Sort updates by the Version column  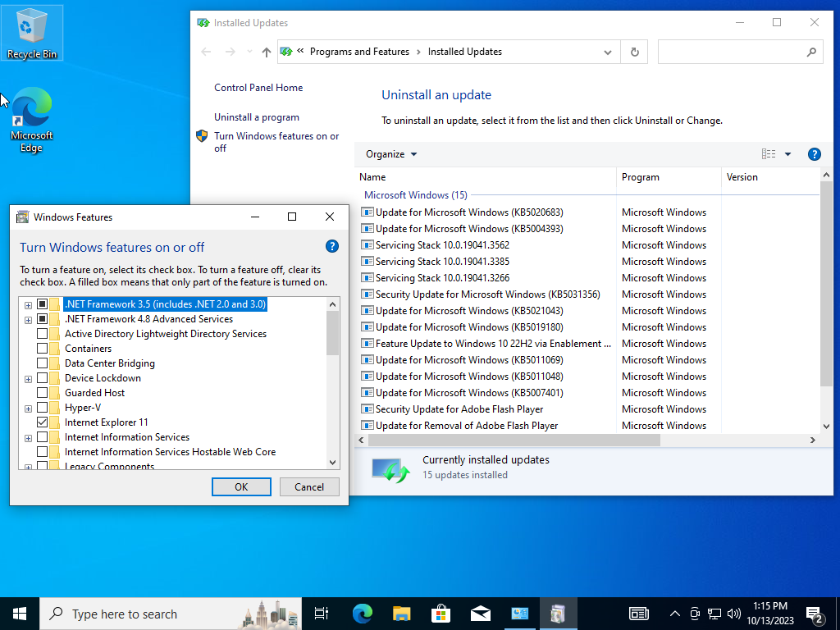[x=769, y=177]
